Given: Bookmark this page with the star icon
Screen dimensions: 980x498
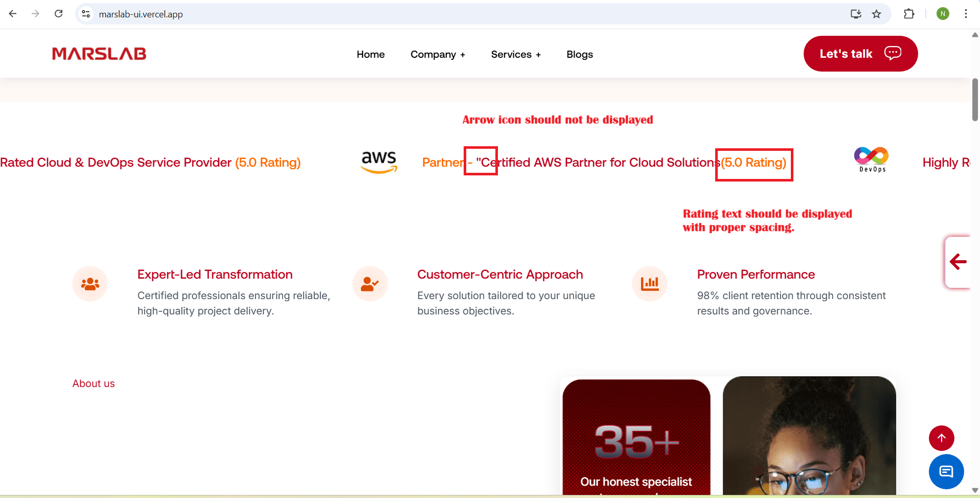Looking at the screenshot, I should (877, 14).
